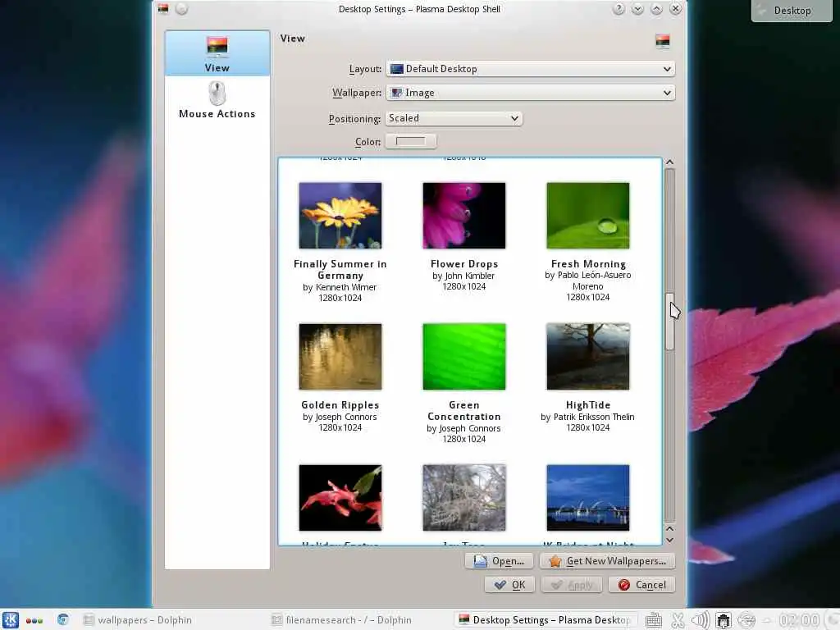Choose the bridge at night wallpaper thumbnail
840x630 pixels.
click(x=587, y=498)
